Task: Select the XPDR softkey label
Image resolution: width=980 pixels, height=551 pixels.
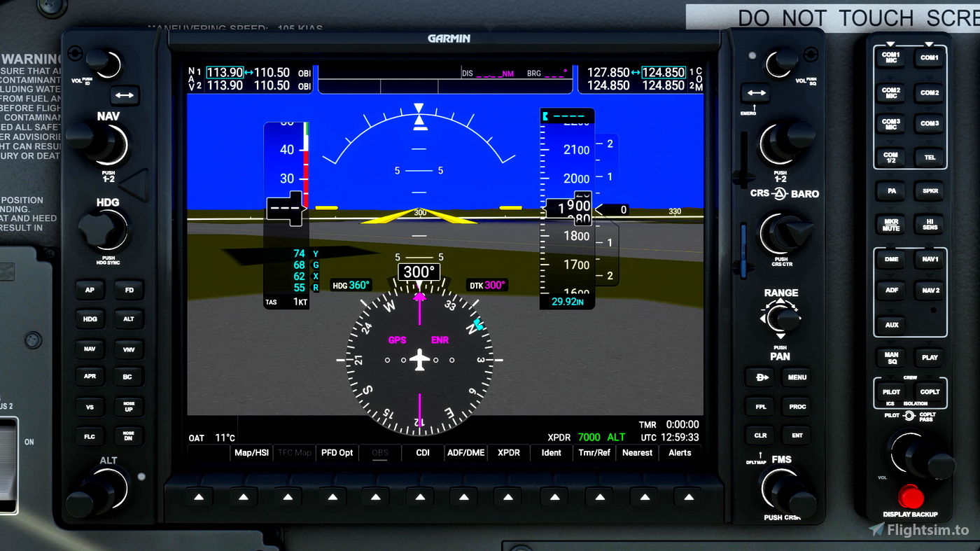Action: (x=509, y=453)
